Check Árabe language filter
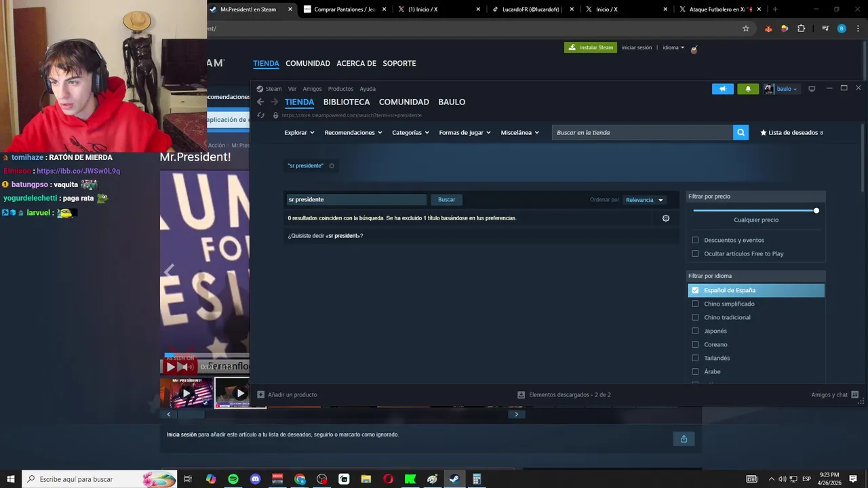Image resolution: width=868 pixels, height=488 pixels. (695, 371)
